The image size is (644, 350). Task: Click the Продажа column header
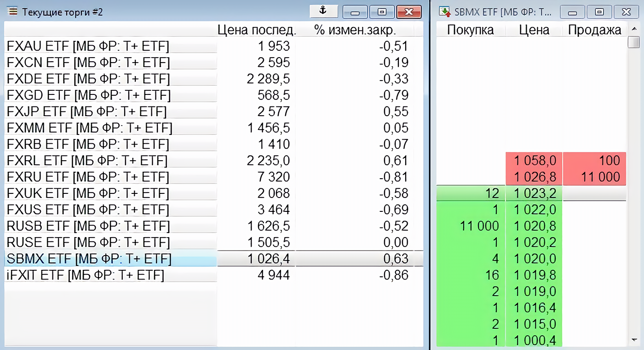click(595, 30)
